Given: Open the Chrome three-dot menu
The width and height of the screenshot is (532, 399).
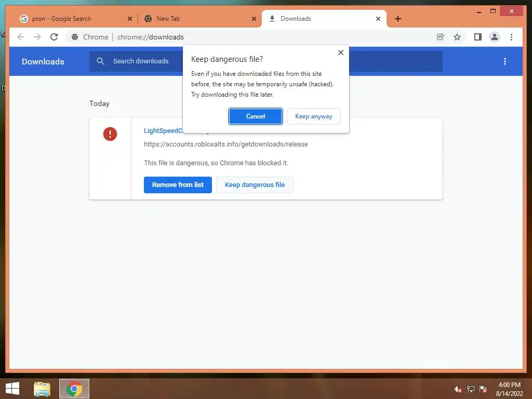Looking at the screenshot, I should (511, 37).
